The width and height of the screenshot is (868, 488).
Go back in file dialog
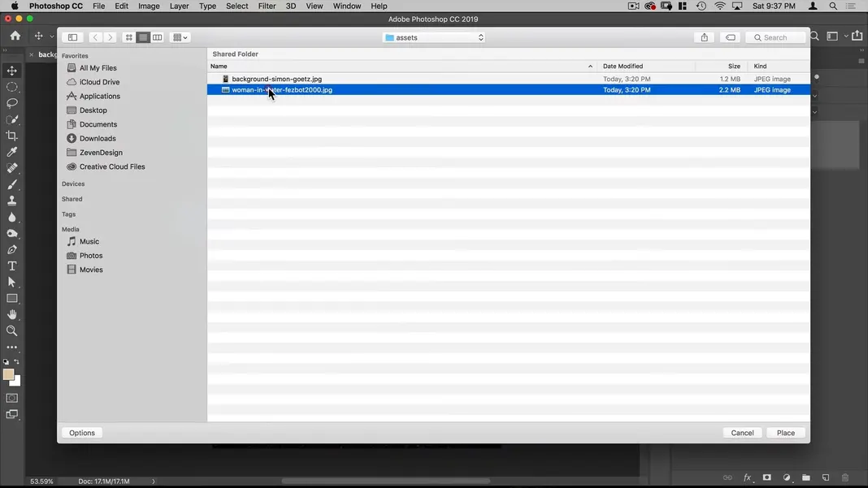(x=95, y=37)
